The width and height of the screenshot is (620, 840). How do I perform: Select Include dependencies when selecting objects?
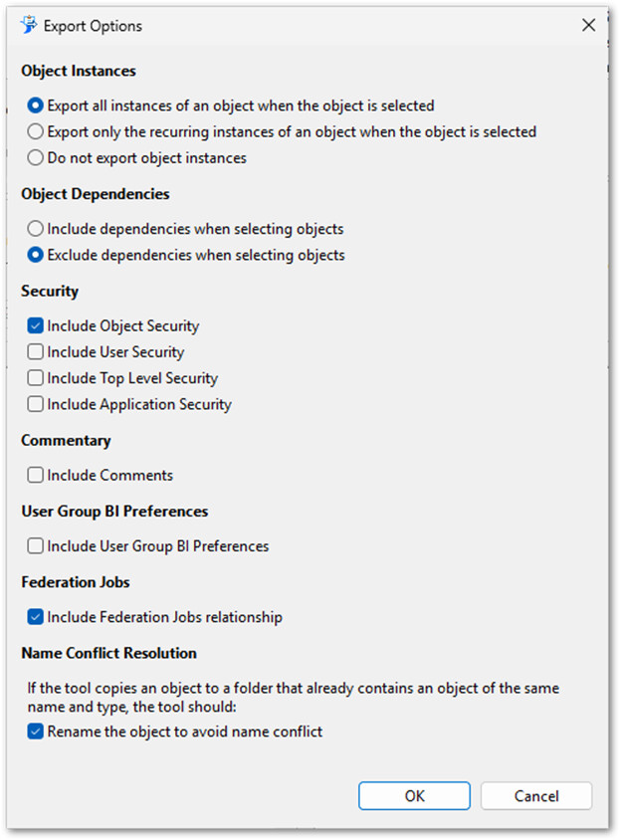click(x=37, y=229)
